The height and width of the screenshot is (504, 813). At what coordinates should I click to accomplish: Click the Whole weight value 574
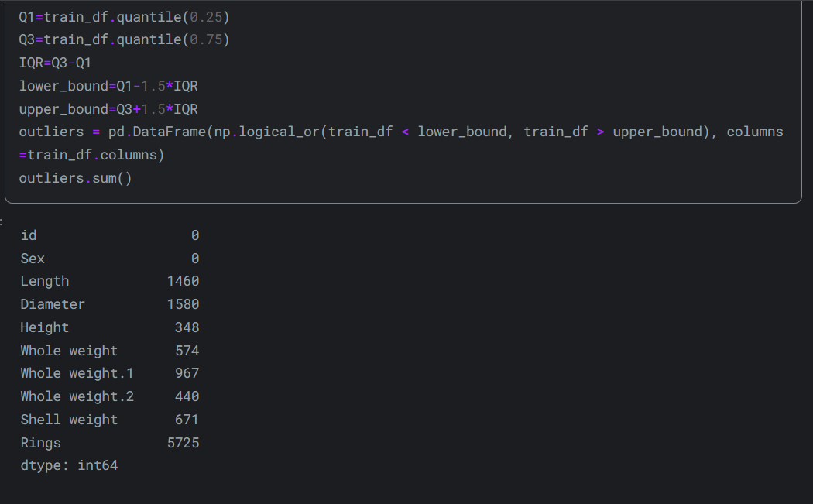click(x=187, y=351)
